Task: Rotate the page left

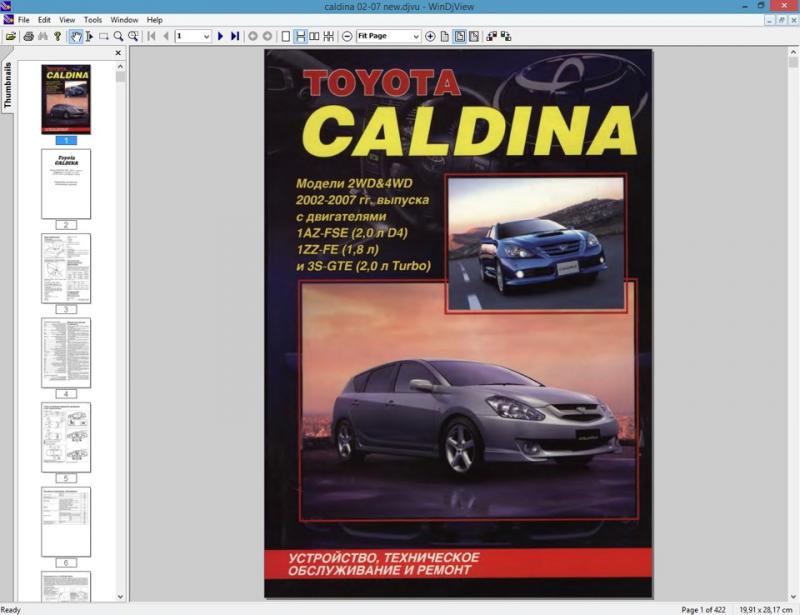Action: click(492, 36)
